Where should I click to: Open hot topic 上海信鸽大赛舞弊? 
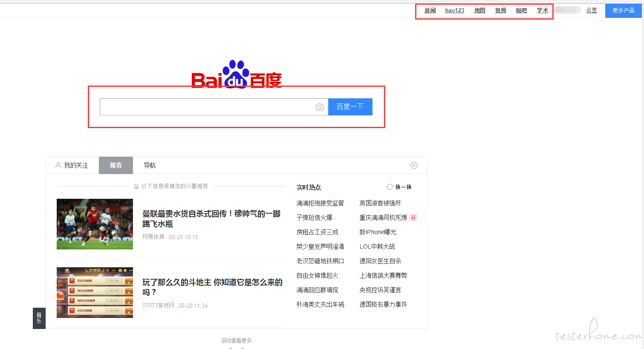[383, 276]
